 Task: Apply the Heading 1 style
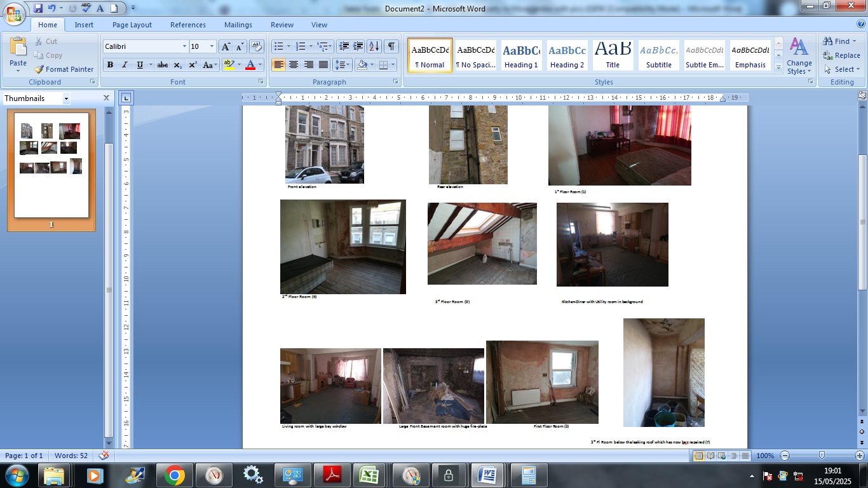coord(521,55)
